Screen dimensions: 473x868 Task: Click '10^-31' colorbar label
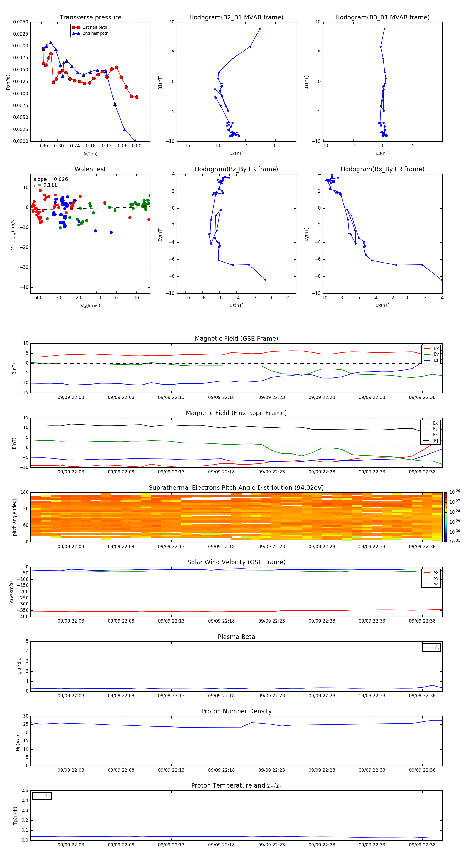(x=455, y=542)
